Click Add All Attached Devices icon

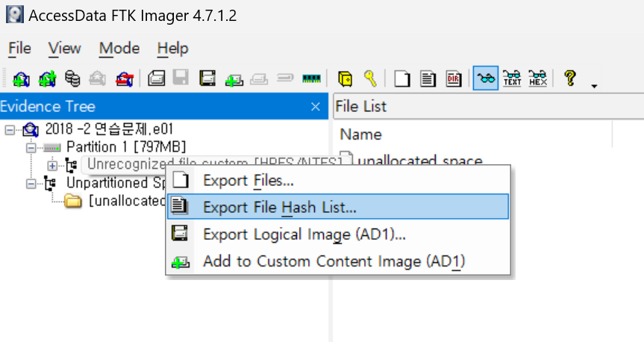(47, 78)
